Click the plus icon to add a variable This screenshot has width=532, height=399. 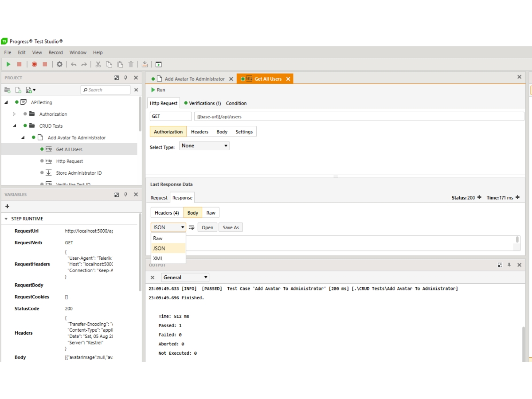[x=7, y=206]
